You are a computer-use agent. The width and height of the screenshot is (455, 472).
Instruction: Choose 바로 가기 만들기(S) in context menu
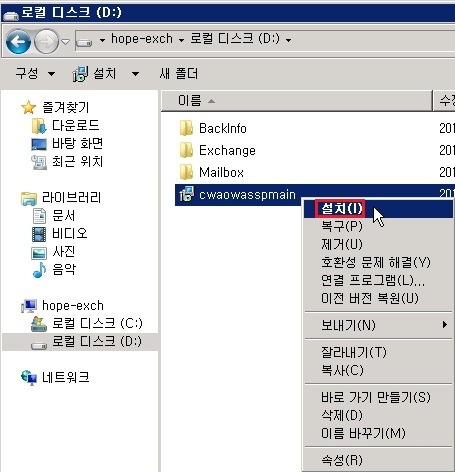pyautogui.click(x=378, y=397)
